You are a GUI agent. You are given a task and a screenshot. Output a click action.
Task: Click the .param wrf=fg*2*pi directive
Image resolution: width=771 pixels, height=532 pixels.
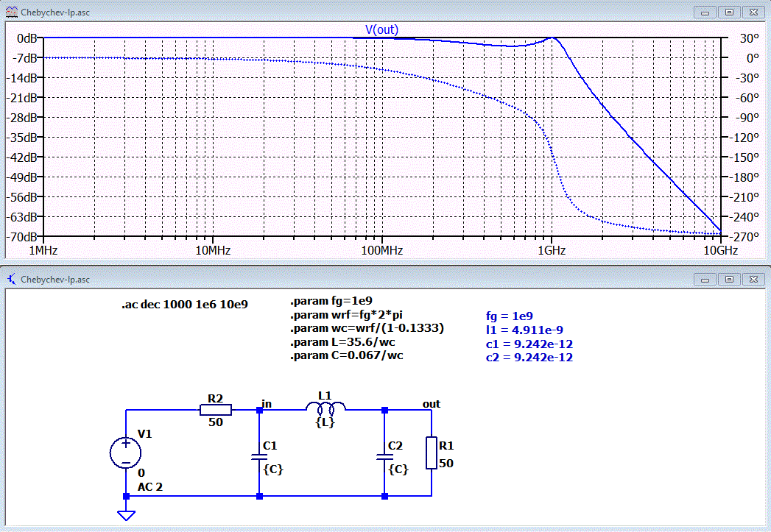346,314
